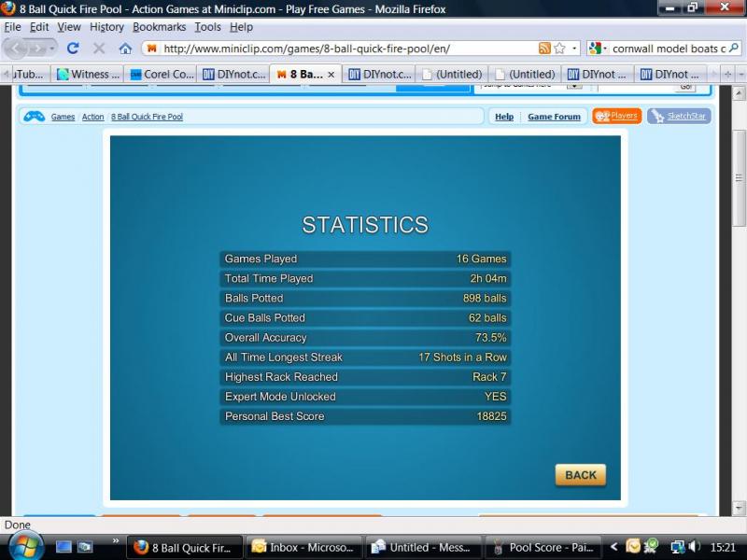Open the Bookmarks menu

[x=159, y=27]
